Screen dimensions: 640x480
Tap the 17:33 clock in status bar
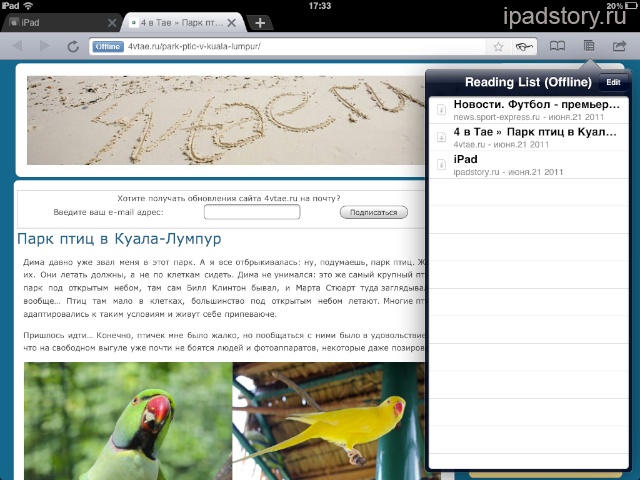click(x=320, y=6)
